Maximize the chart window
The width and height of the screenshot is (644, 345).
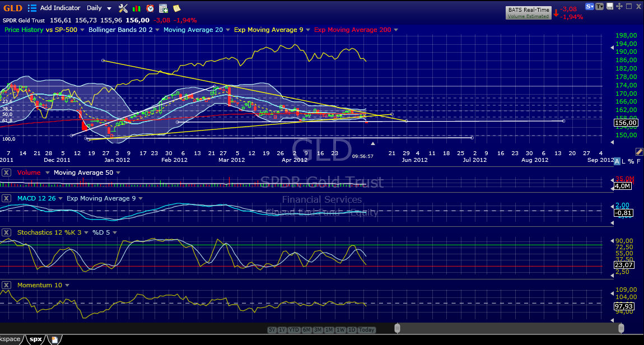click(x=628, y=6)
